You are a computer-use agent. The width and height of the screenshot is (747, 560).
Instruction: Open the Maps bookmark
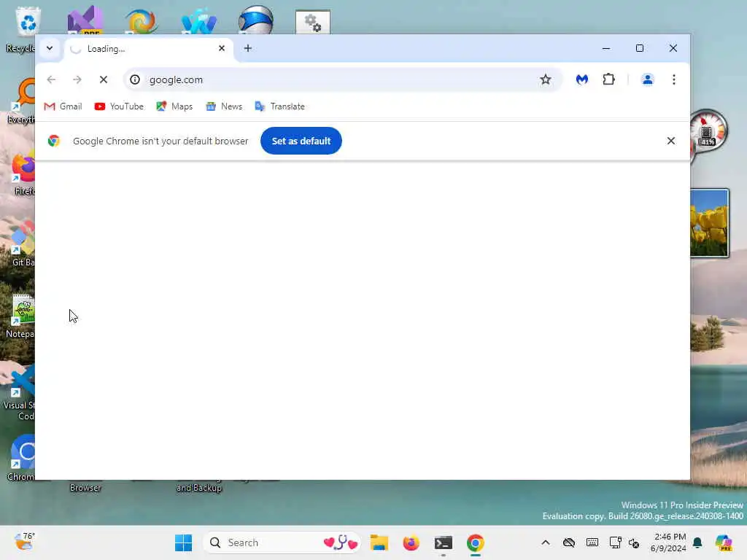174,106
